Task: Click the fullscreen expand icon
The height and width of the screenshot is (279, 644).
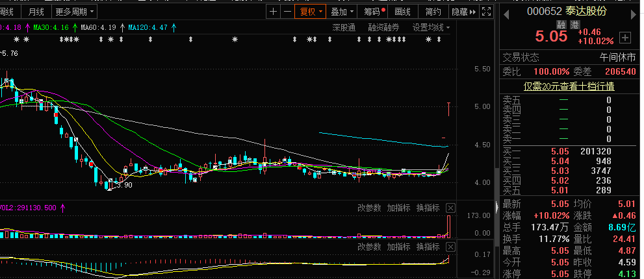Action: pos(486,12)
